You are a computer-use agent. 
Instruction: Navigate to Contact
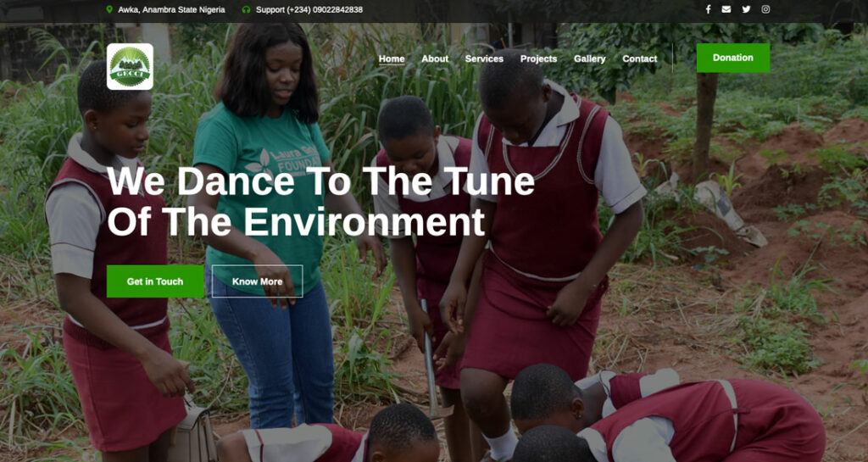[x=640, y=58]
